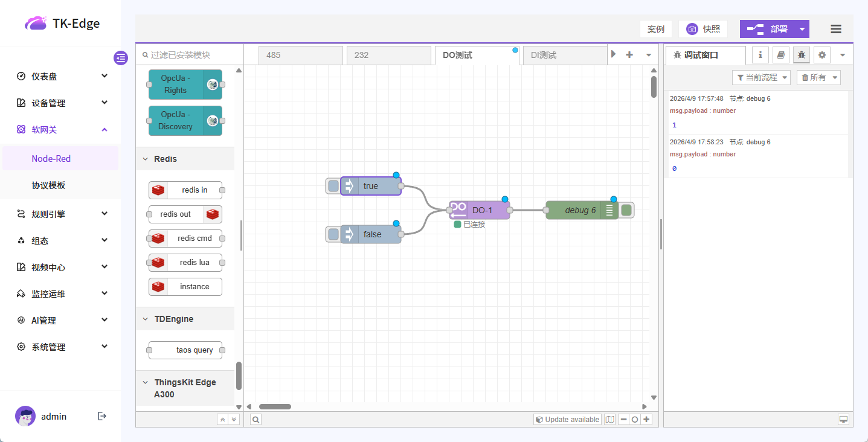868x442 pixels.
Task: Open the 当前流程 filter dropdown
Action: [x=760, y=77]
